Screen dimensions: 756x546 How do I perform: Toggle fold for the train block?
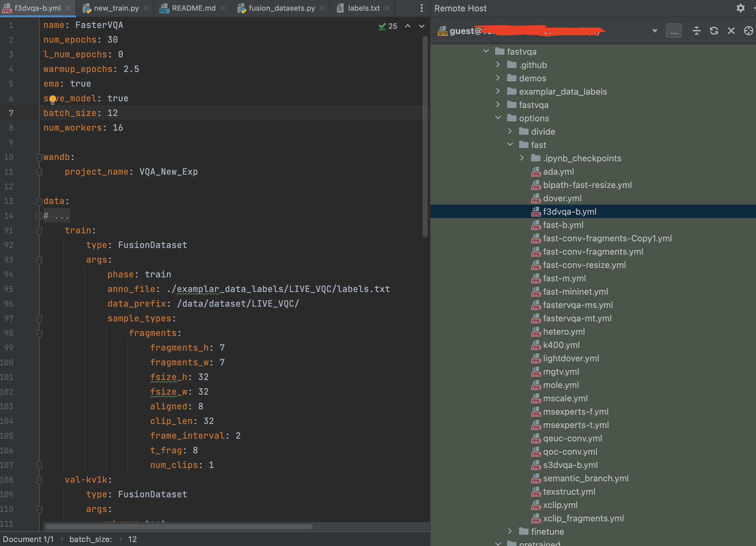coord(39,230)
